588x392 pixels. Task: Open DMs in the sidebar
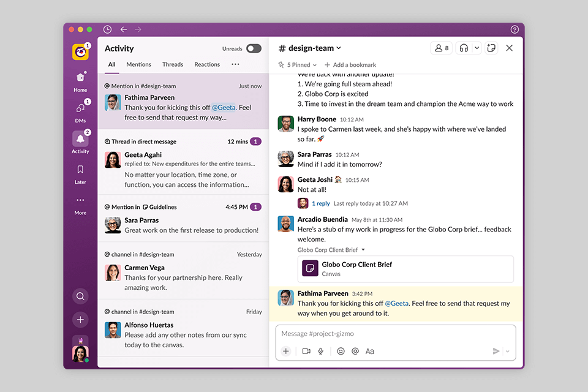click(x=80, y=112)
